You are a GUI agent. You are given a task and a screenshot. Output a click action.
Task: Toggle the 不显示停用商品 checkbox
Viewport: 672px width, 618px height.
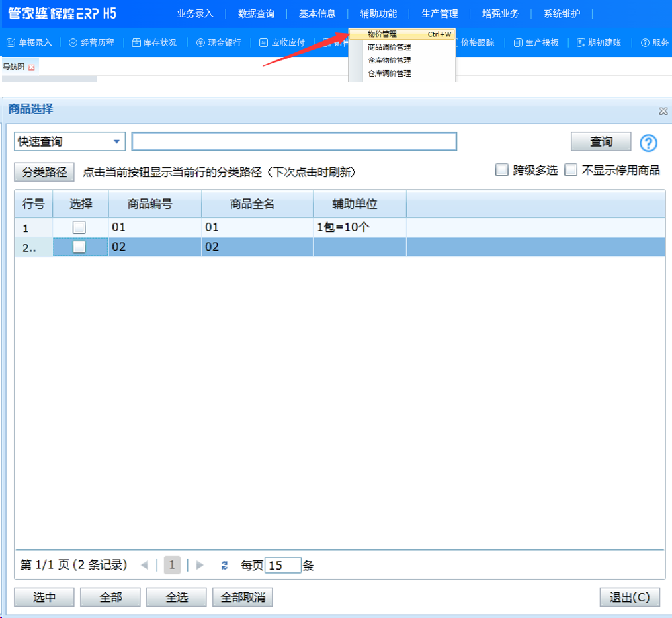pyautogui.click(x=571, y=170)
